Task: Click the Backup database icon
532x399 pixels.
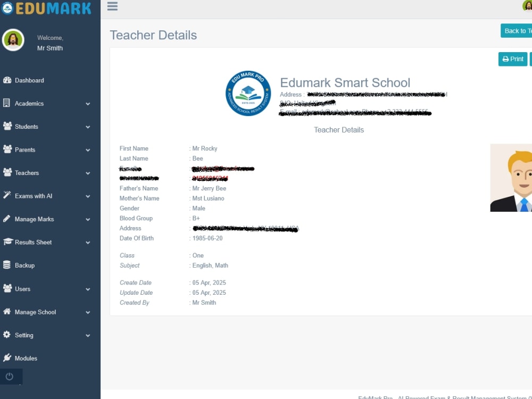Action: coord(7,264)
